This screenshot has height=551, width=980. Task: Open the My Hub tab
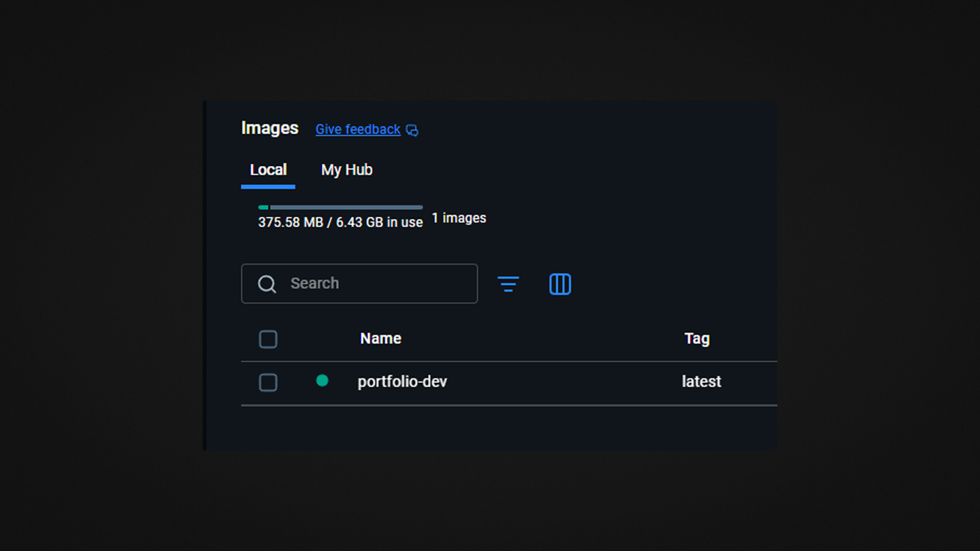[x=347, y=170]
